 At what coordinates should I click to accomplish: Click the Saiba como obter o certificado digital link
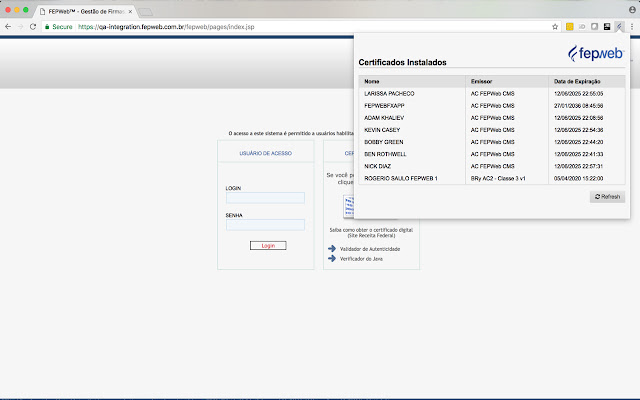point(371,233)
